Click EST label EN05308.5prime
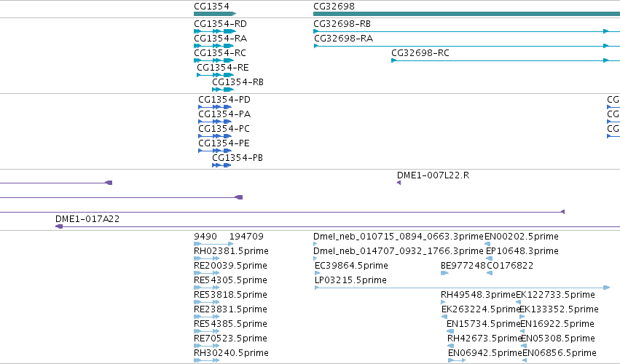620x364 pixels. tap(558, 339)
